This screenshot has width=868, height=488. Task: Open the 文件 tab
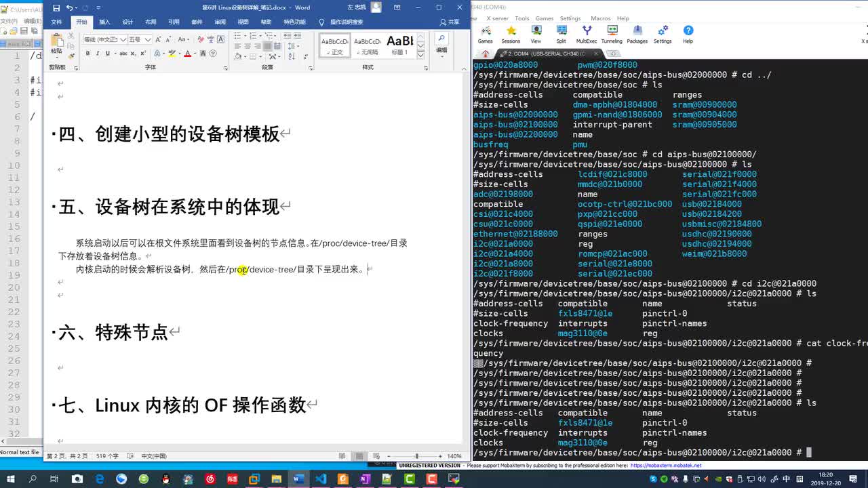click(x=56, y=22)
